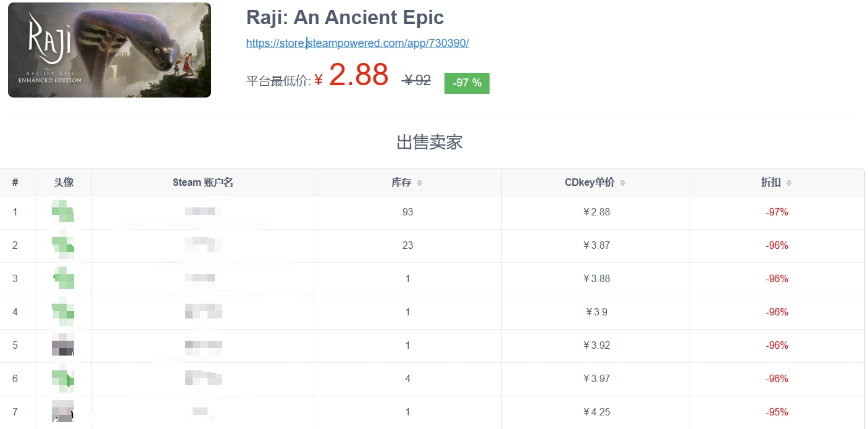Sort table by 折扣 column arrows
The height and width of the screenshot is (429, 868).
[x=789, y=183]
